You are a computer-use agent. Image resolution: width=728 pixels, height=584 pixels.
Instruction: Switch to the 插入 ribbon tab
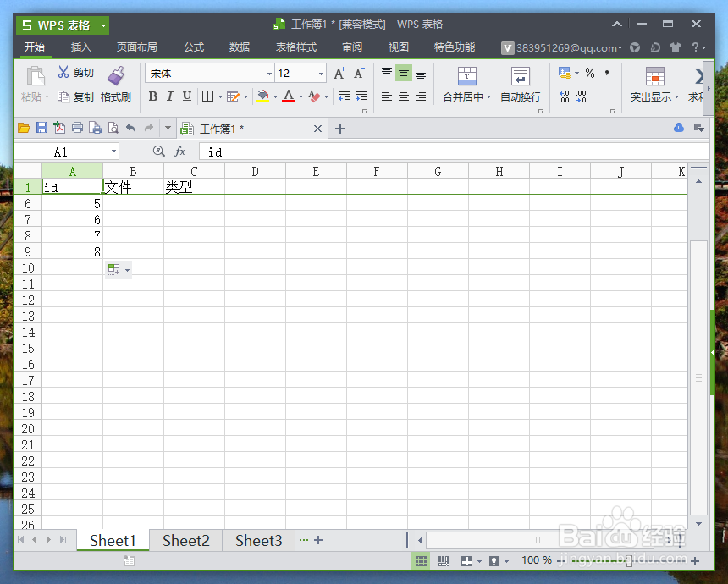point(80,47)
